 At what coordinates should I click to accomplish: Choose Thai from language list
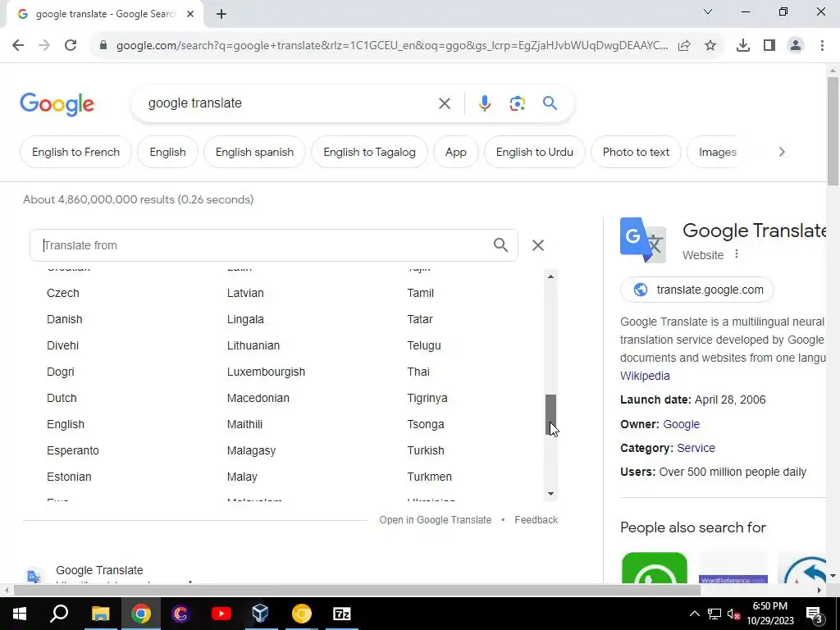[x=418, y=372]
